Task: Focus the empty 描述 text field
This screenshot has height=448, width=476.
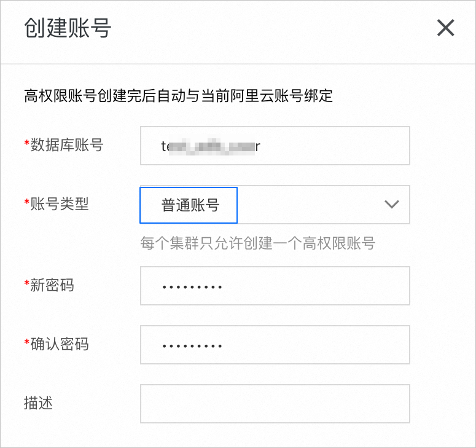Action: pyautogui.click(x=275, y=404)
